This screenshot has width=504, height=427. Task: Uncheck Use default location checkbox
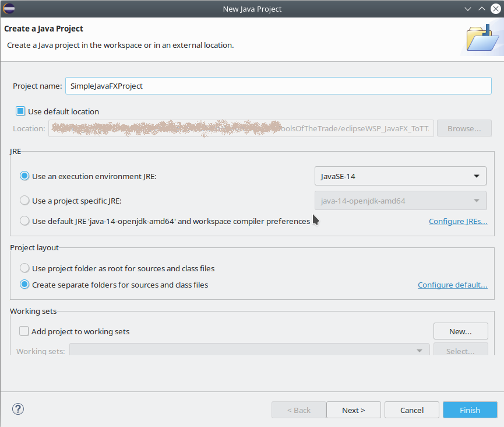(x=21, y=111)
